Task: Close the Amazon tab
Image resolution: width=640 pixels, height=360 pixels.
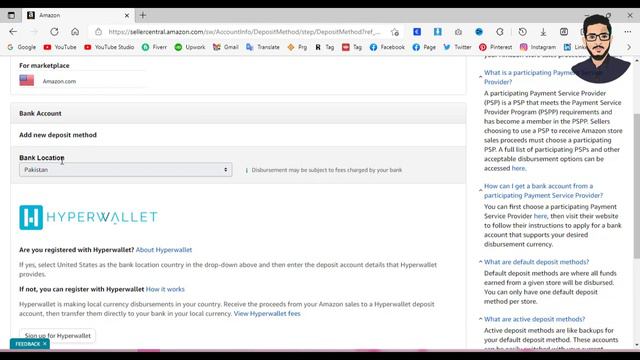Action: click(x=127, y=15)
